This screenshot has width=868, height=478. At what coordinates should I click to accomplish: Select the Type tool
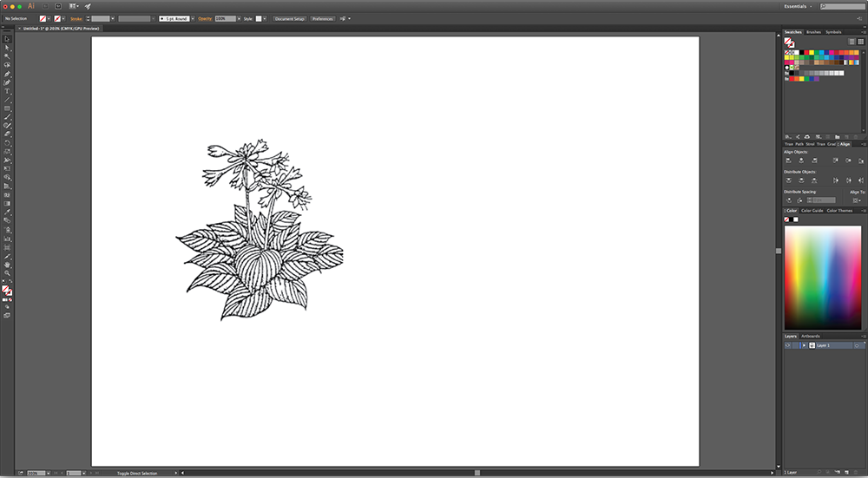pos(7,91)
